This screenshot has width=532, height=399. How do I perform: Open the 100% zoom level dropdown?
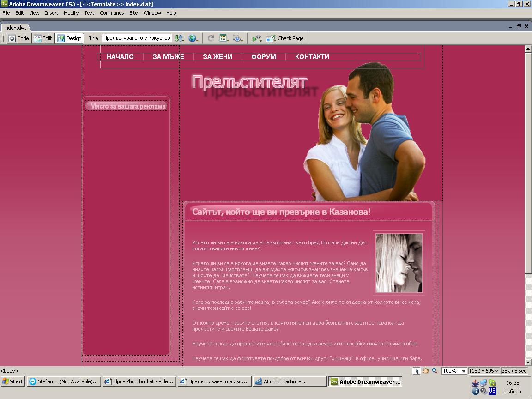[454, 371]
